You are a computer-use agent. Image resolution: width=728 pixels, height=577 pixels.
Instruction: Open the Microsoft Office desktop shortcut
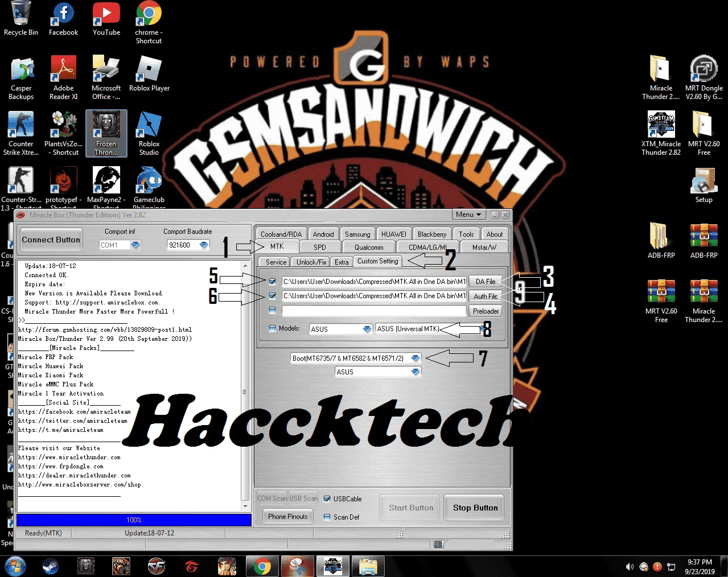tap(106, 79)
